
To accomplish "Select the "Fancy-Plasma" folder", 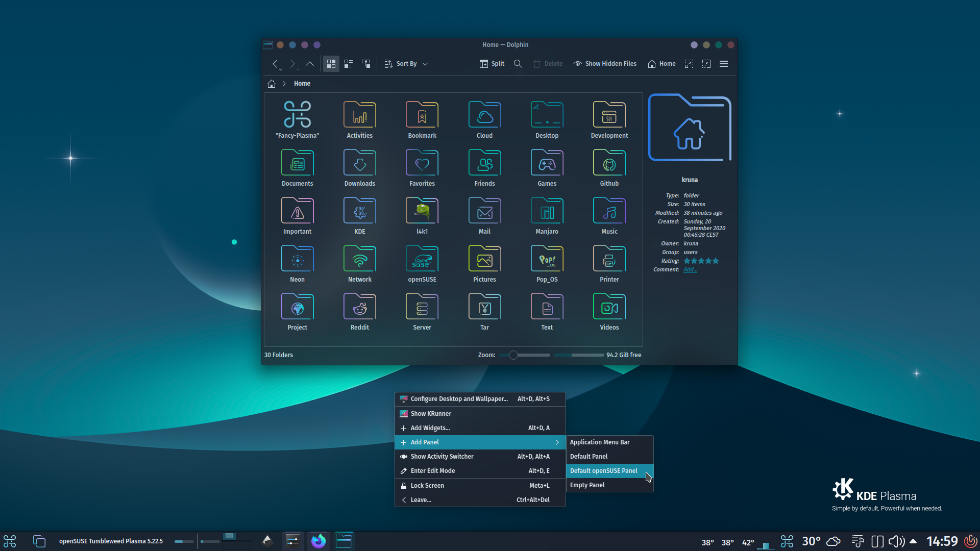I will point(297,120).
